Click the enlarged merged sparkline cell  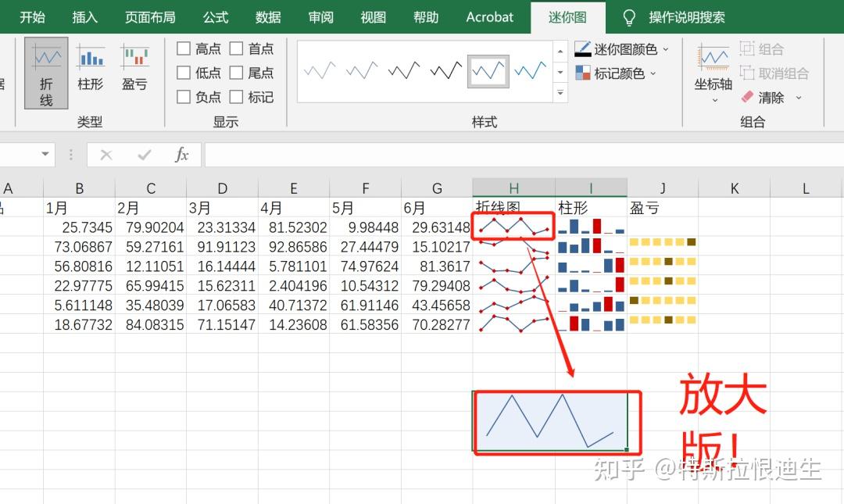coord(550,422)
